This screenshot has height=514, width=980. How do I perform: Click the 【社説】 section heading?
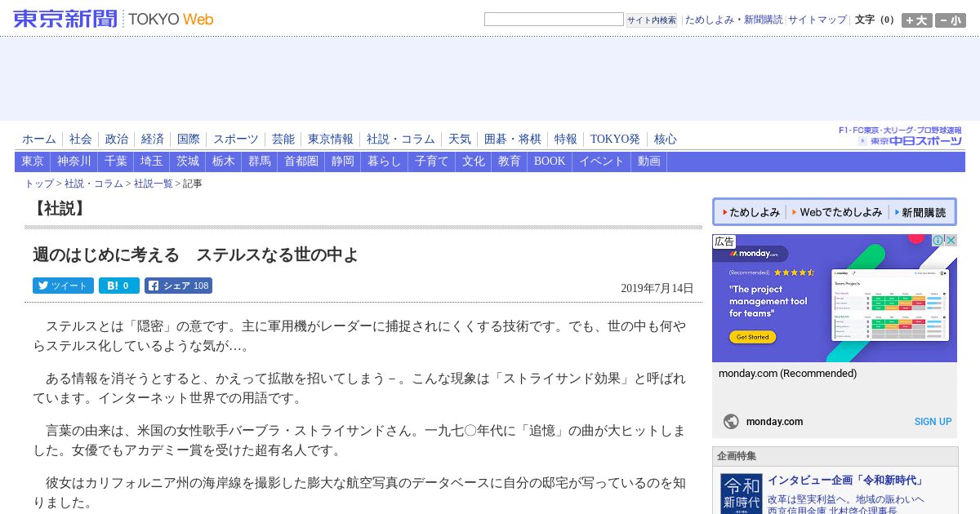click(x=59, y=209)
